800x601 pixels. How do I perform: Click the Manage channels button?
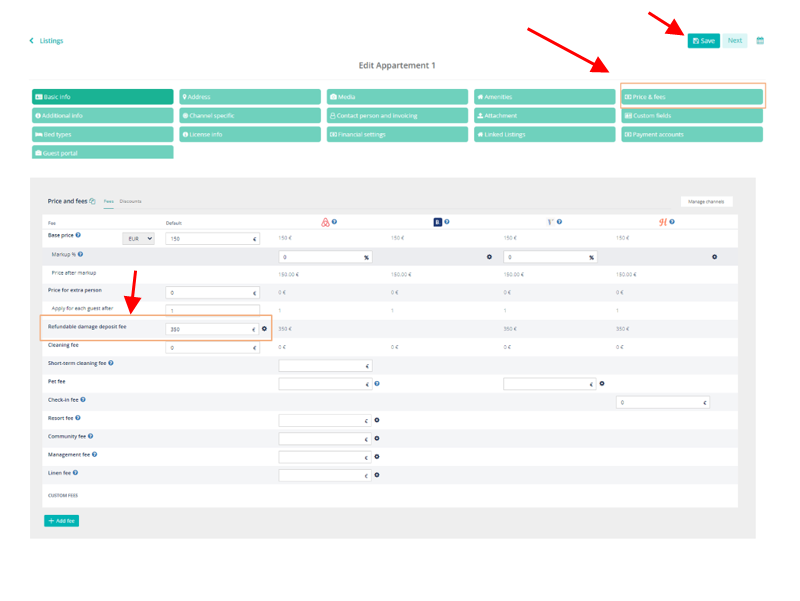point(706,202)
